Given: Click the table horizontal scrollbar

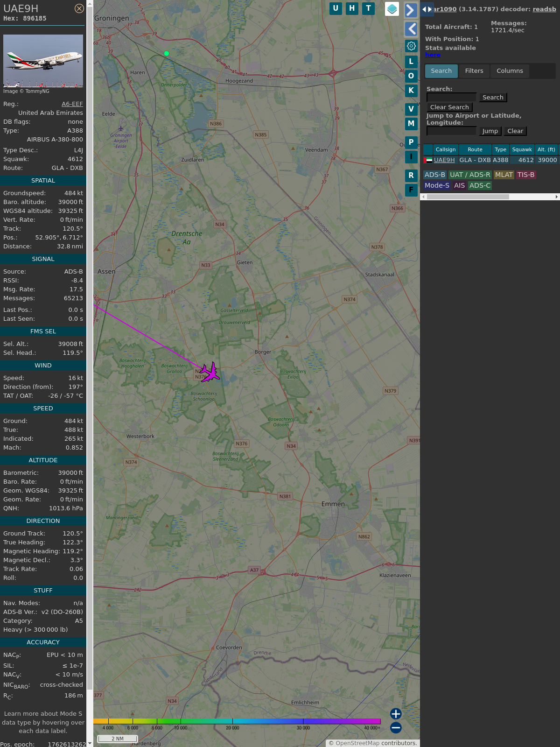Looking at the screenshot, I should pos(468,197).
